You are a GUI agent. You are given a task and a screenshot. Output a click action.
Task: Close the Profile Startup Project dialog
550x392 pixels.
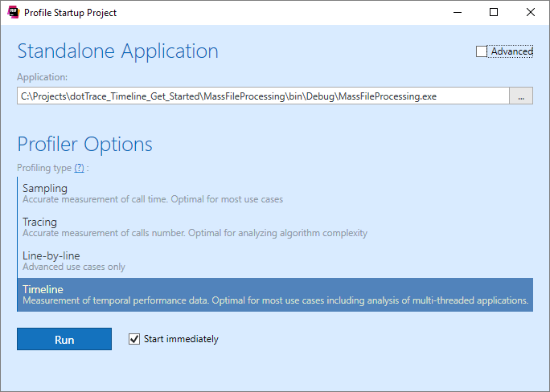click(531, 12)
